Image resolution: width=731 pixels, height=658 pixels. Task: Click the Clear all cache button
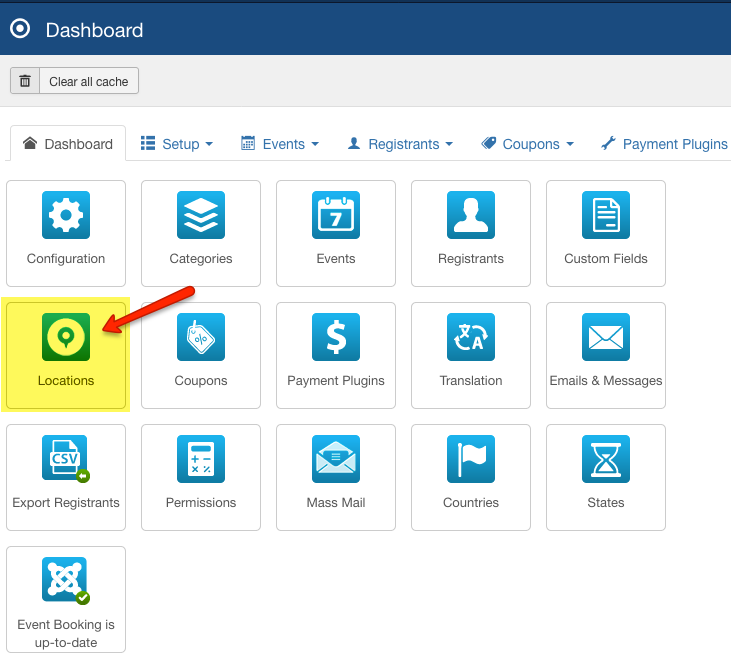point(75,81)
